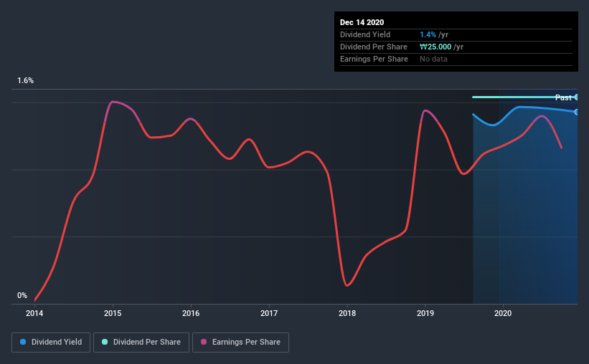589x364 pixels.
Task: Click the Earnings Per Share row label in tooltip
Action: point(374,59)
